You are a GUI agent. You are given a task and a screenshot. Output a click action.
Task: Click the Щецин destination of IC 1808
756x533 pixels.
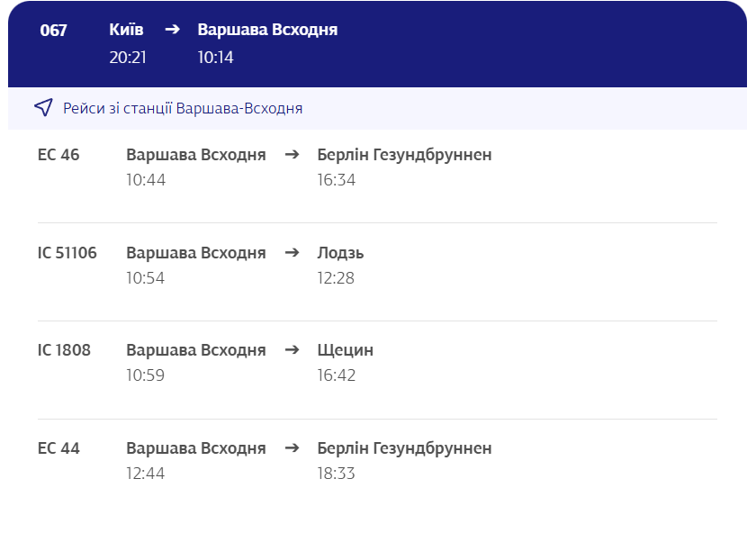pos(345,349)
